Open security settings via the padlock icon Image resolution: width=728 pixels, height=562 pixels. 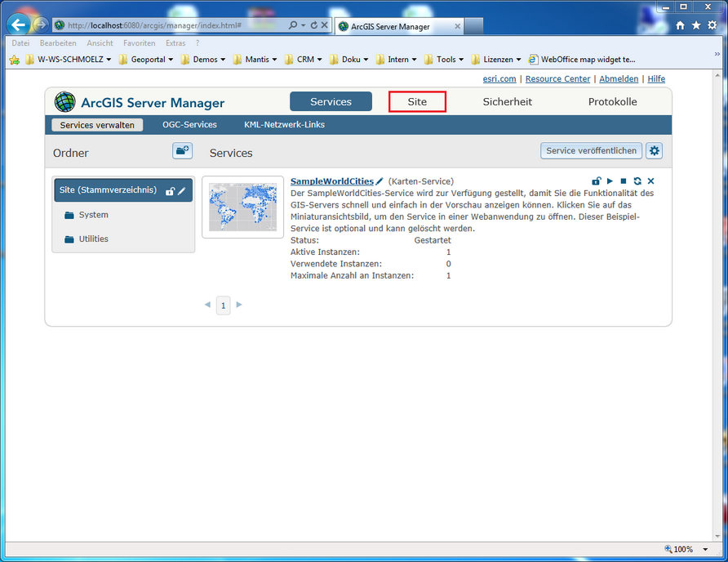597,181
